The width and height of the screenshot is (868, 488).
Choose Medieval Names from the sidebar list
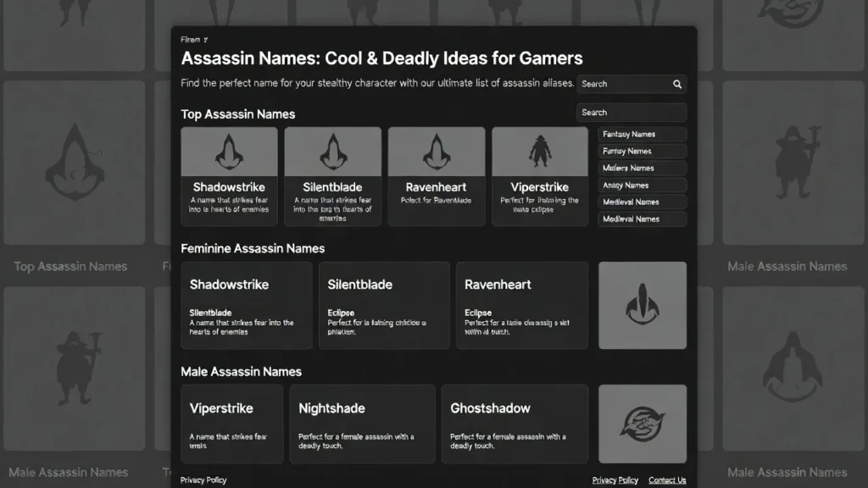pos(642,202)
